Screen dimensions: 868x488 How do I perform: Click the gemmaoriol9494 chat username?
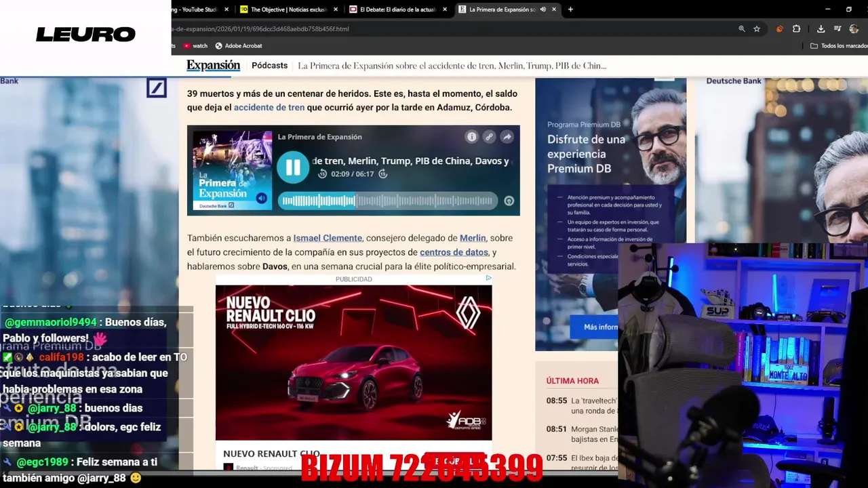click(x=51, y=323)
